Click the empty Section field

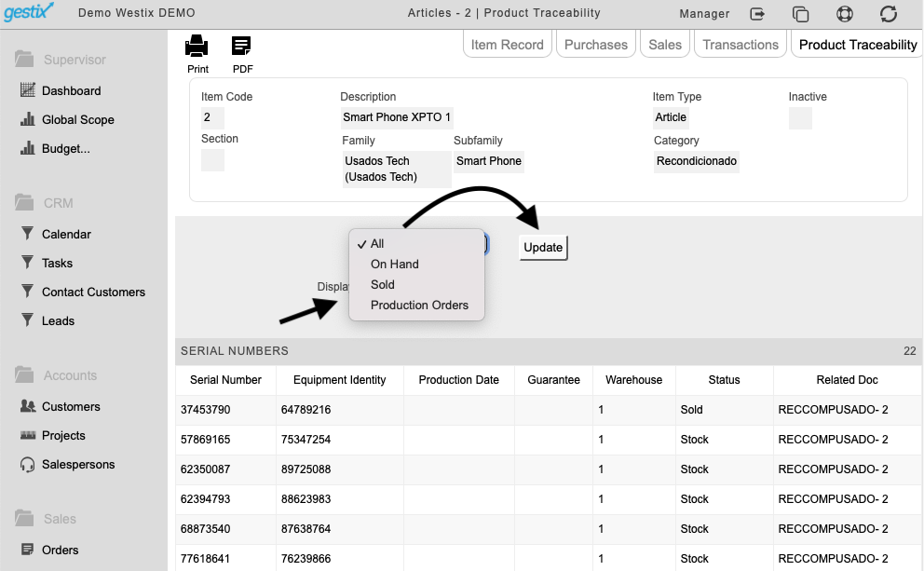click(x=212, y=160)
